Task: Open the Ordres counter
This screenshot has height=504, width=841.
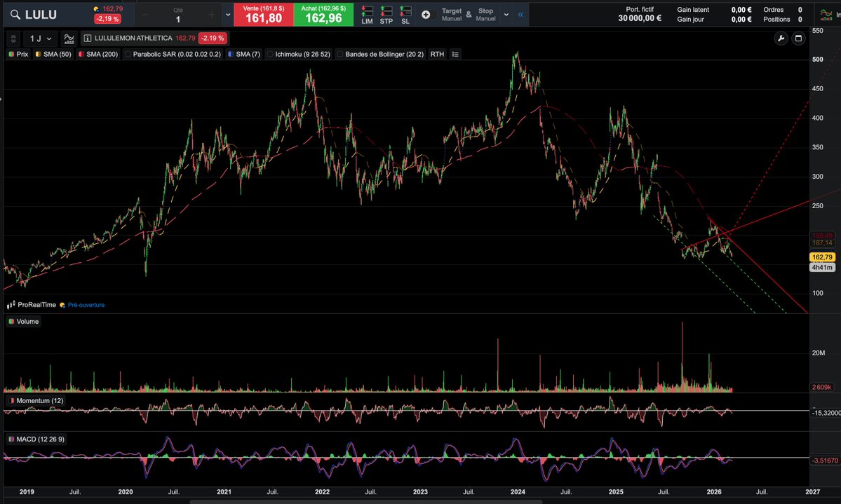Action: pos(783,10)
